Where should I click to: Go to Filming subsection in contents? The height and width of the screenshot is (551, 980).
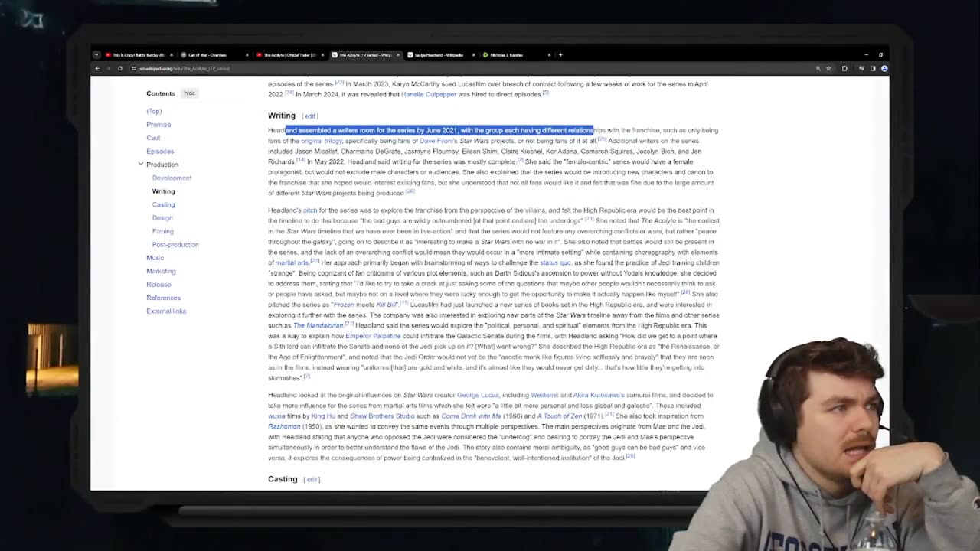pos(162,231)
